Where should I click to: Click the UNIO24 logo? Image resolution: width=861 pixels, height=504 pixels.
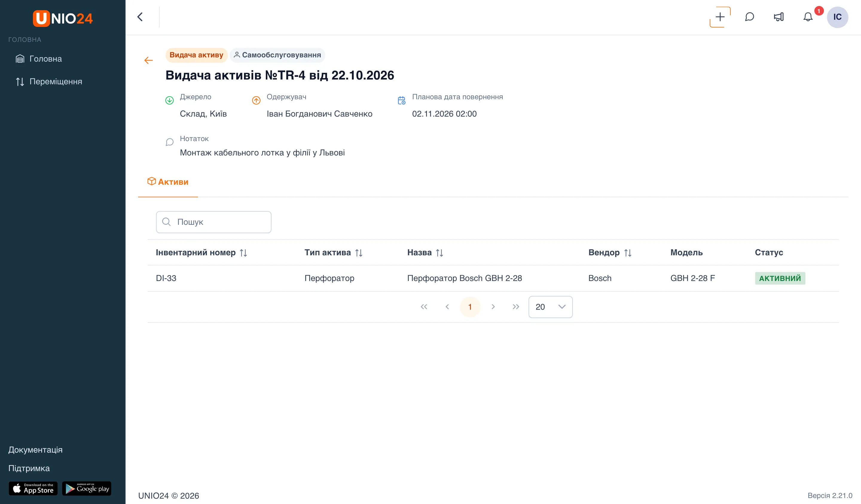[62, 18]
